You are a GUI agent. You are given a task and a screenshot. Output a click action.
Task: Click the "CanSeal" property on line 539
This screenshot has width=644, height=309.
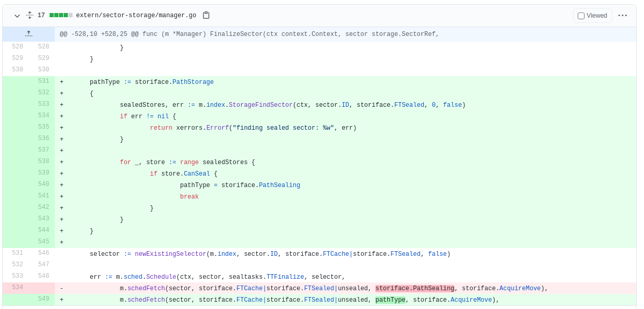tap(197, 174)
